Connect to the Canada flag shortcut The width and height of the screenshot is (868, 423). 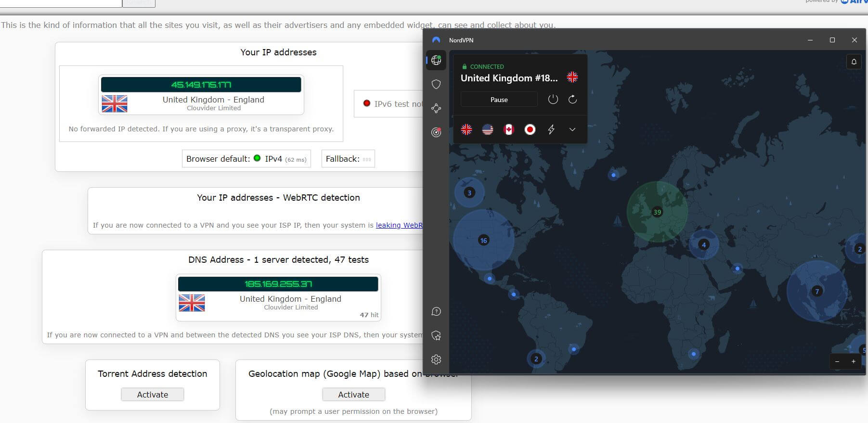click(x=509, y=129)
